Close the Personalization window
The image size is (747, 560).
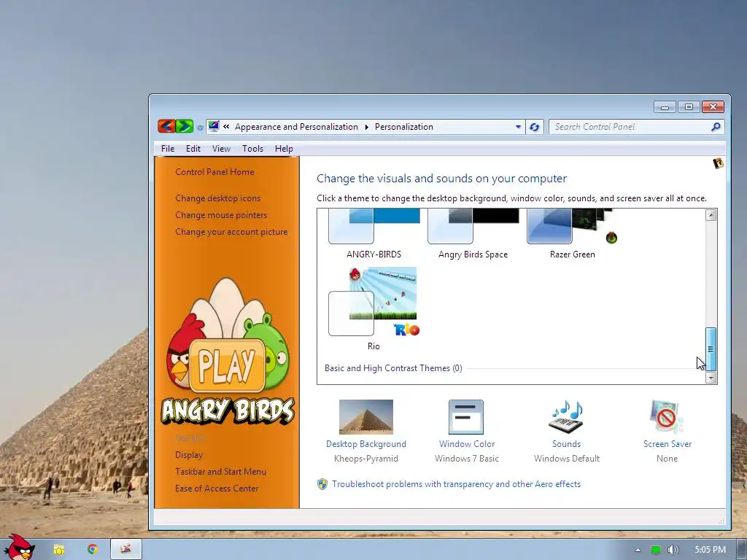coord(713,107)
